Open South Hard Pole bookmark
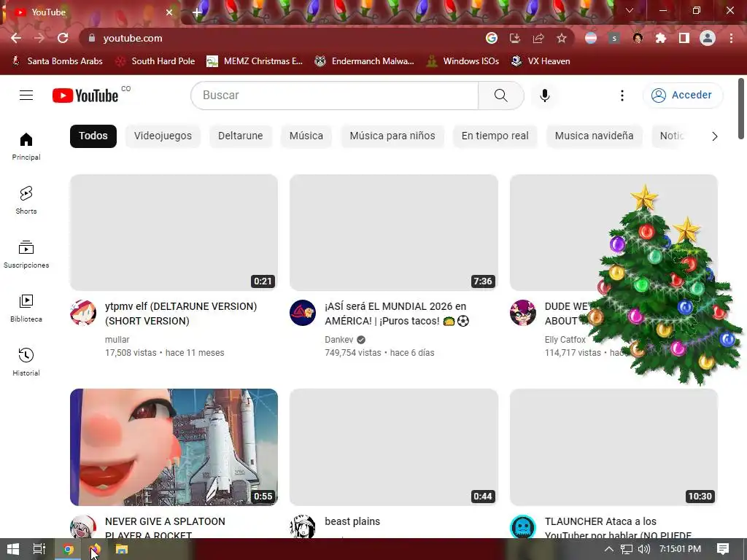 tap(156, 61)
